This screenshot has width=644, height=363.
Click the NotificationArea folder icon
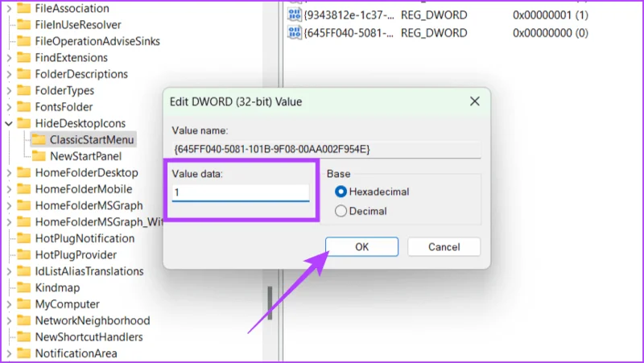tap(24, 353)
